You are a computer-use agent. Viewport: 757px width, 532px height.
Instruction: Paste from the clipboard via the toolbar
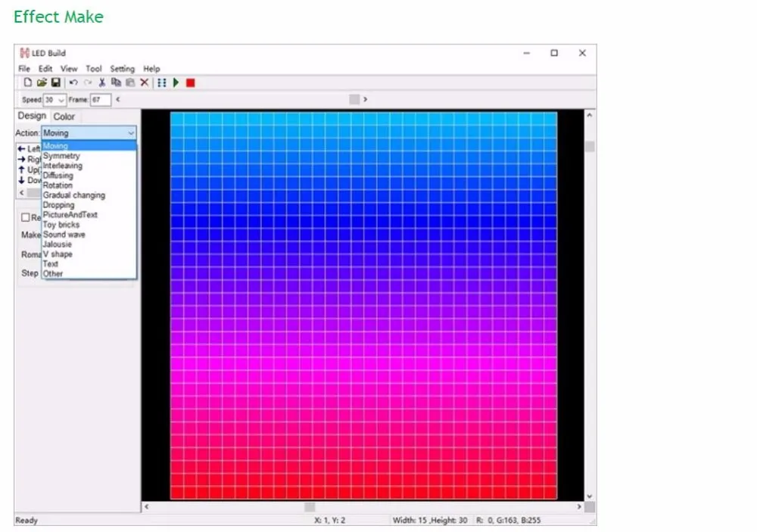pos(130,82)
